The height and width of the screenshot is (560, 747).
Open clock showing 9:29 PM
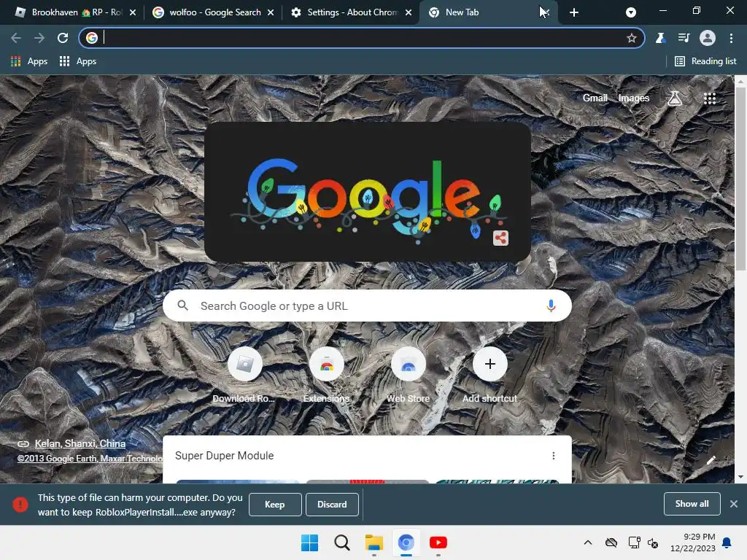click(x=693, y=542)
